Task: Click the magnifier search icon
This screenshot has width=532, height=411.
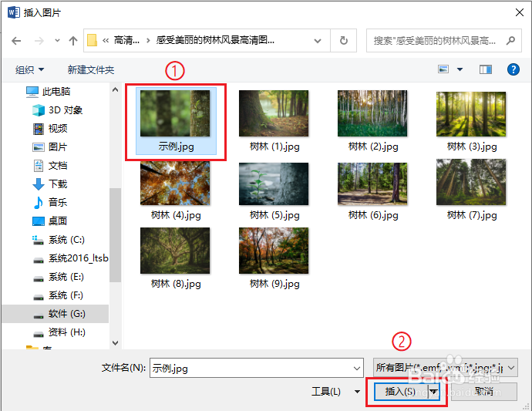Action: coord(510,41)
